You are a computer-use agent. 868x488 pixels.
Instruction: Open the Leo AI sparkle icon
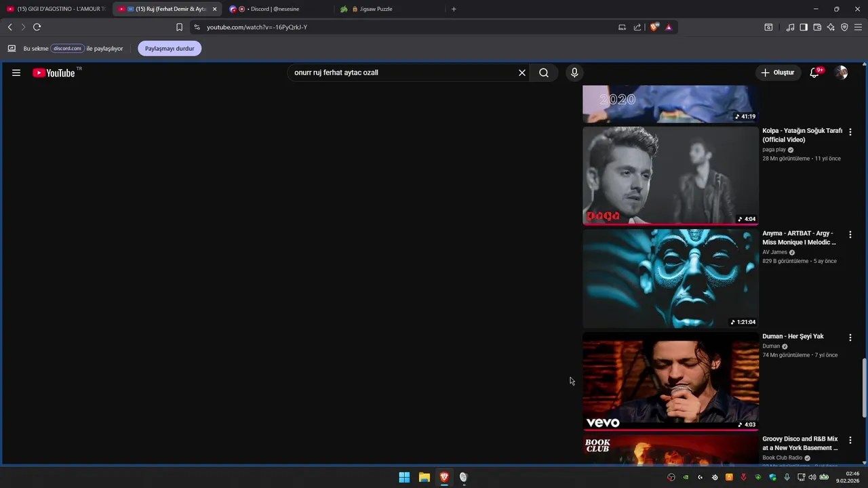click(831, 27)
